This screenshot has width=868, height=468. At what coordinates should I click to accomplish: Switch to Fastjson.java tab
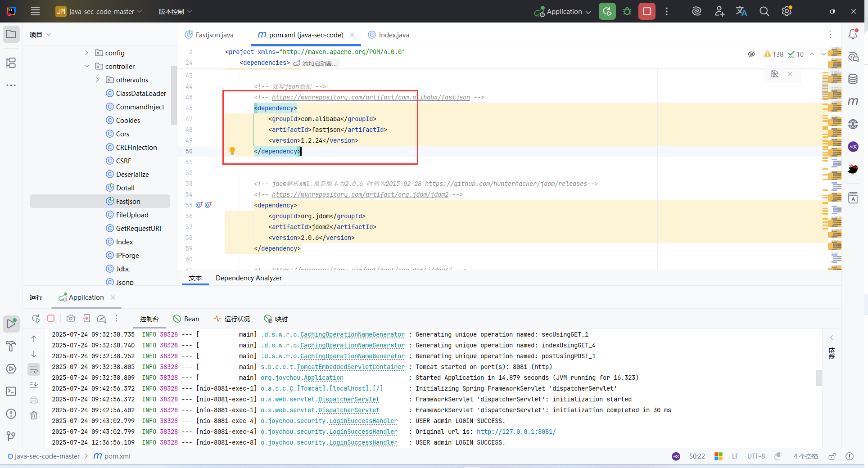coord(209,35)
